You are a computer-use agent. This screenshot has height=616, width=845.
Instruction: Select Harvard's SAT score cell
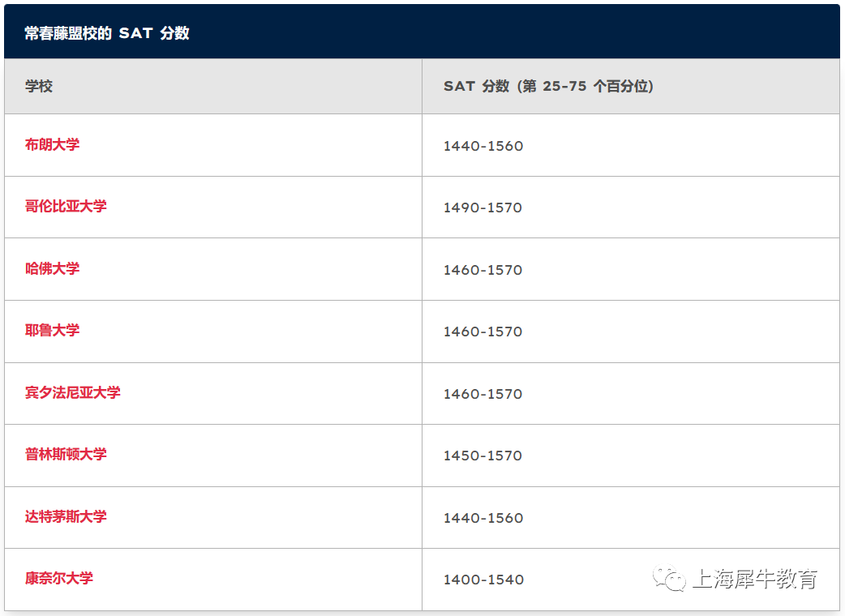point(631,269)
